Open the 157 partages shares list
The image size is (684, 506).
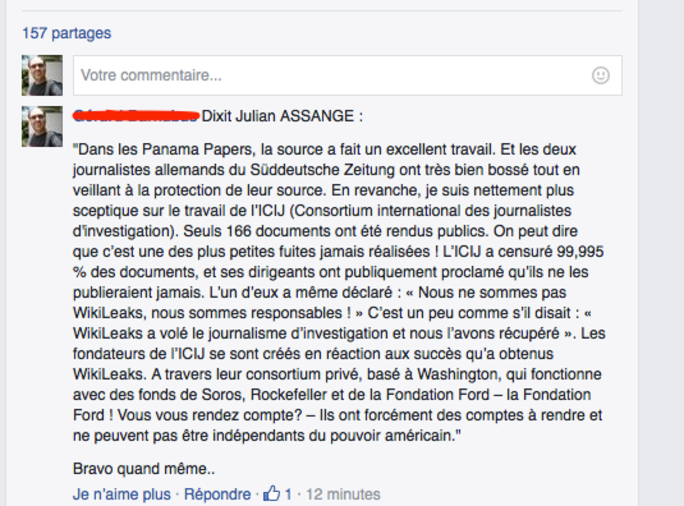click(67, 33)
